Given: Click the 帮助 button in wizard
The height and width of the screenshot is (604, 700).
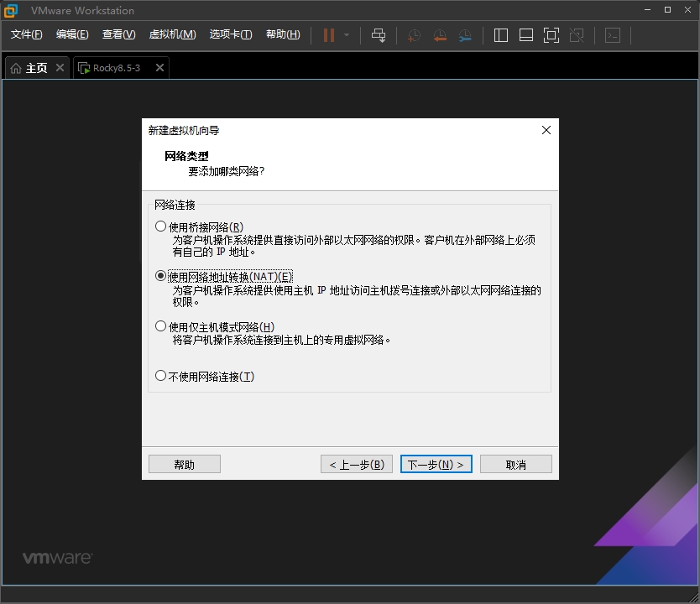Looking at the screenshot, I should [185, 465].
